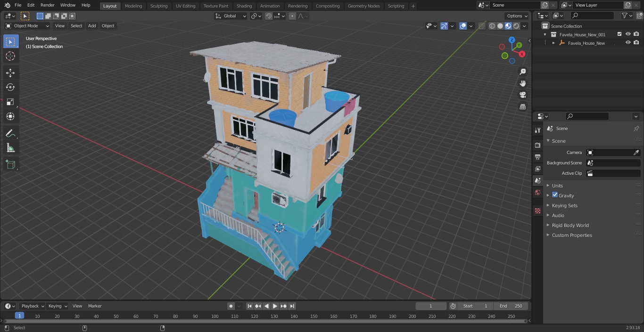
Task: Click the outliner search field
Action: 592,16
